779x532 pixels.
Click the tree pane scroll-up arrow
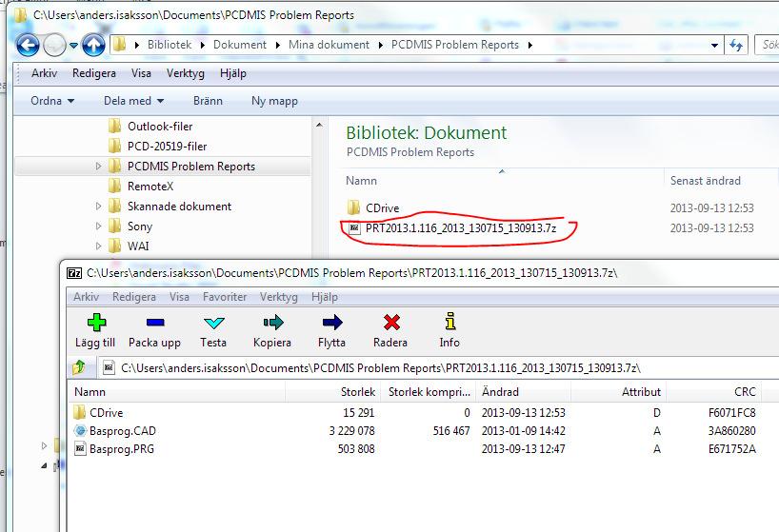tap(319, 125)
